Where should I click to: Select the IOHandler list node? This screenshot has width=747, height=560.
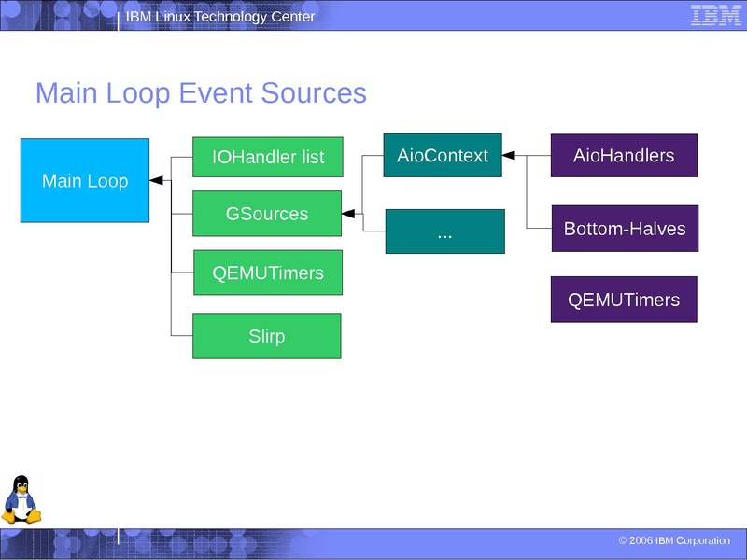[x=267, y=156]
